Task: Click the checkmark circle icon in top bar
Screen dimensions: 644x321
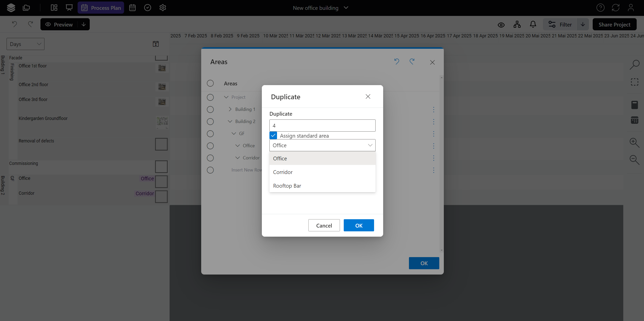Action: (148, 8)
